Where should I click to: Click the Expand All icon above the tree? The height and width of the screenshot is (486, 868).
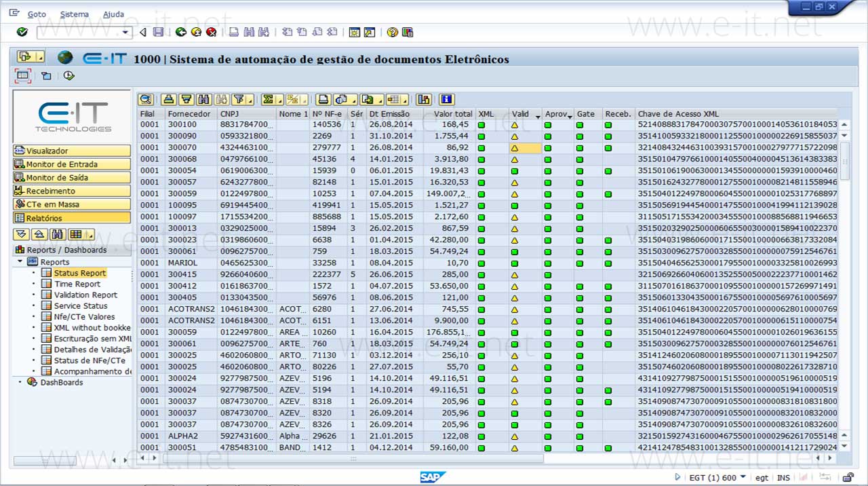(21, 234)
